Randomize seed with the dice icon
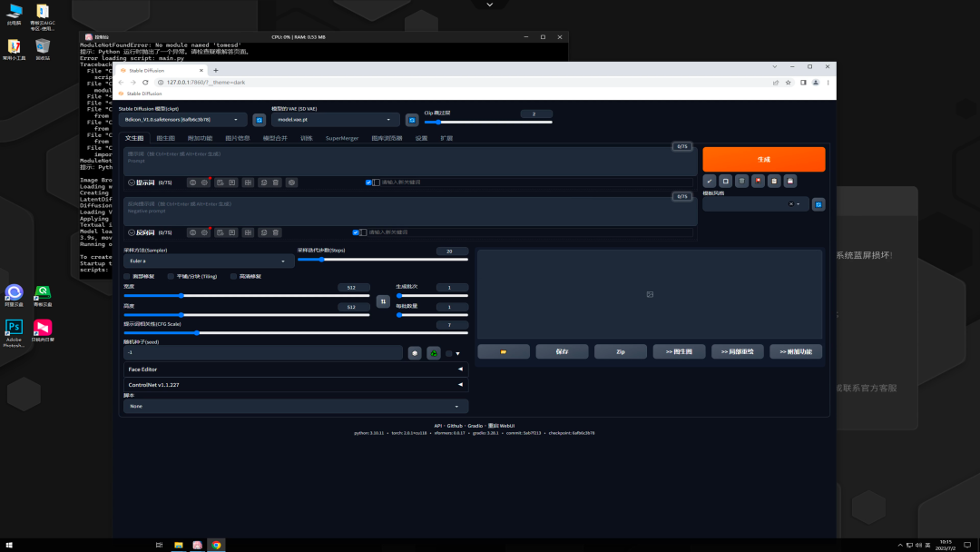The width and height of the screenshot is (980, 552). click(x=415, y=353)
